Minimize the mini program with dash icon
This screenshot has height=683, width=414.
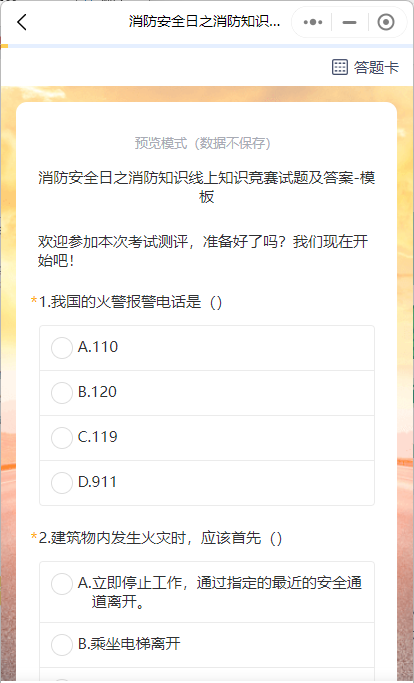pyautogui.click(x=350, y=22)
